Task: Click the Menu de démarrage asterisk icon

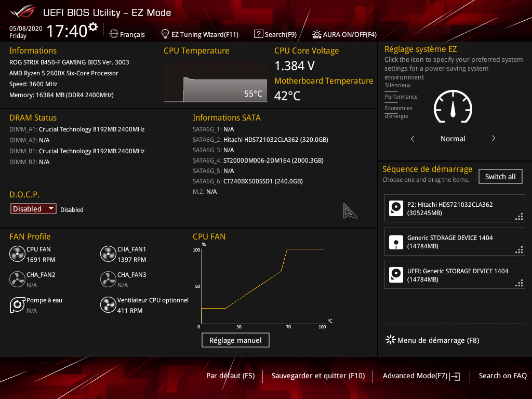Action: click(391, 340)
